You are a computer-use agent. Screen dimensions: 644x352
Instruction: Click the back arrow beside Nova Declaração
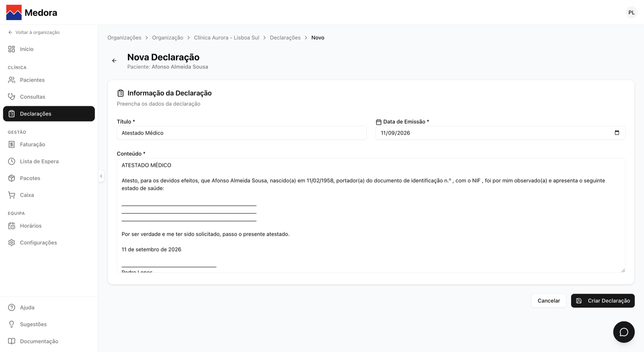[x=114, y=61]
